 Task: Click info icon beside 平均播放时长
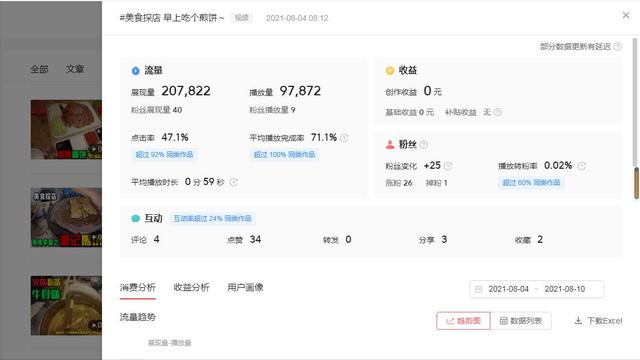pos(233,182)
